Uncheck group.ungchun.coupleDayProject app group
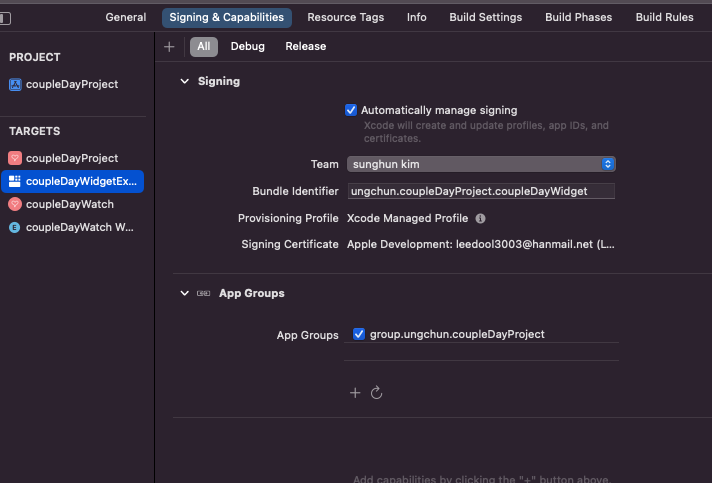 click(x=359, y=334)
